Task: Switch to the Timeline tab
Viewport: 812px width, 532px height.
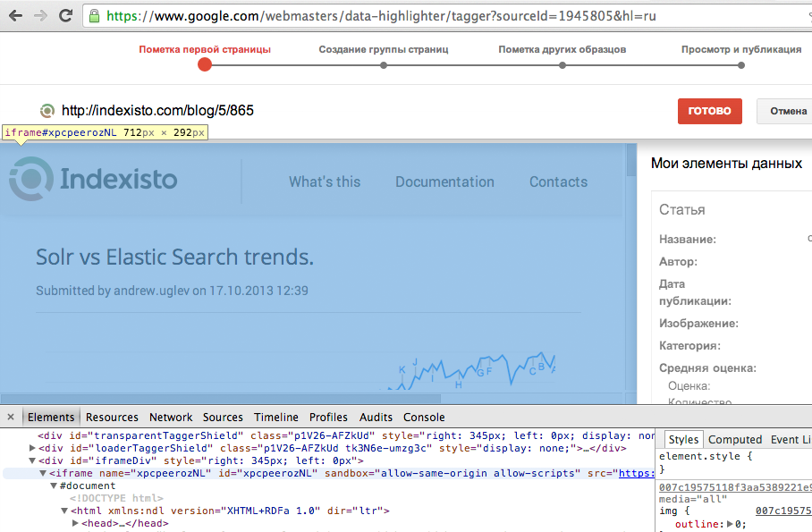Action: 276,417
